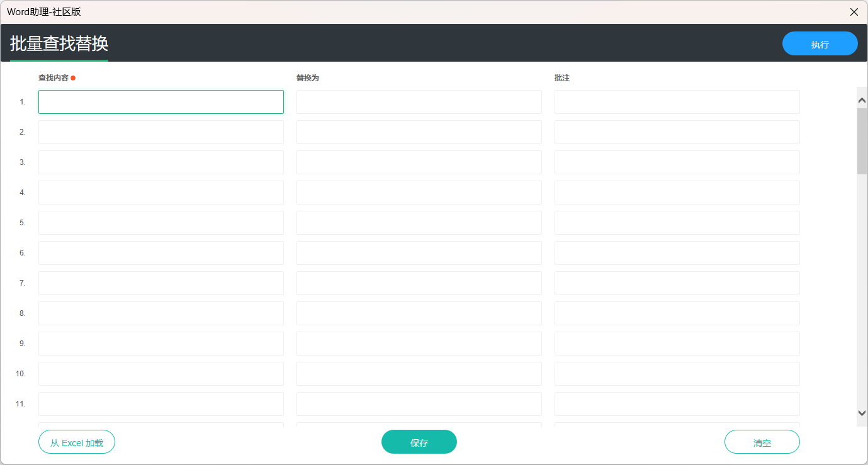Focus row 2 替换为 field
Screen dimensions: 868x465
[x=419, y=132]
